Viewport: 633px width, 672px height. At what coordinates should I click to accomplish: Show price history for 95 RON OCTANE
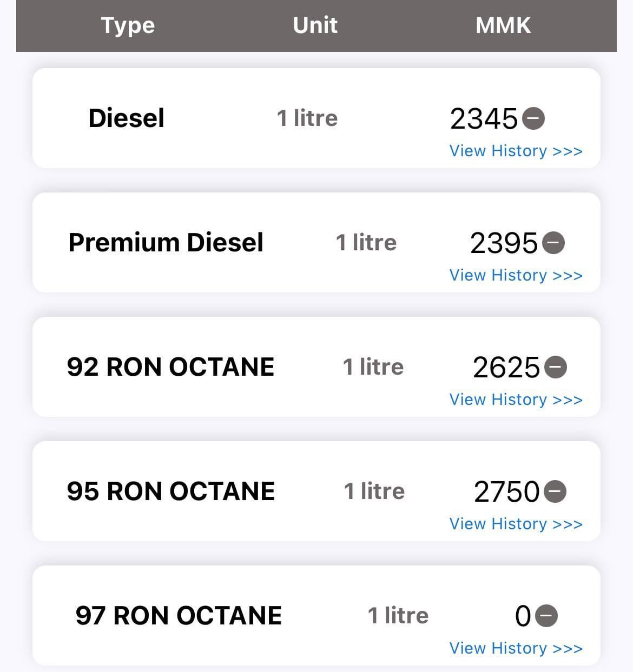click(x=516, y=524)
